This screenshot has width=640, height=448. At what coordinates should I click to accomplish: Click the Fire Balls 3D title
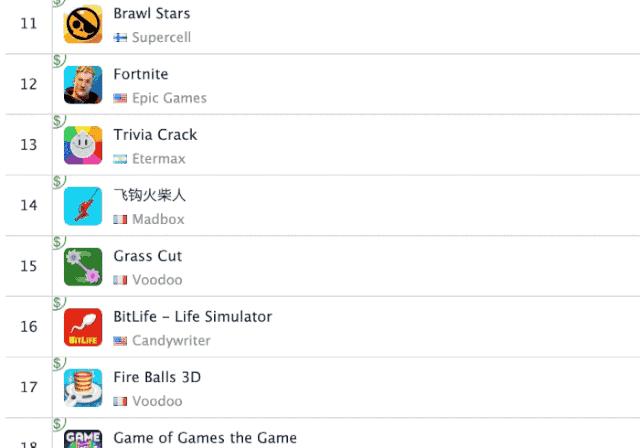click(x=157, y=377)
